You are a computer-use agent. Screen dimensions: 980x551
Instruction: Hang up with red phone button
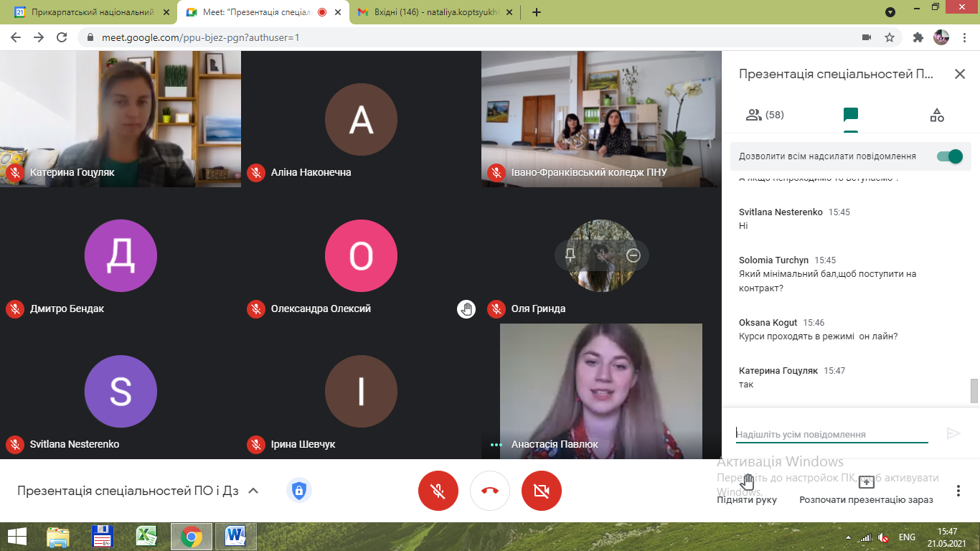(490, 491)
